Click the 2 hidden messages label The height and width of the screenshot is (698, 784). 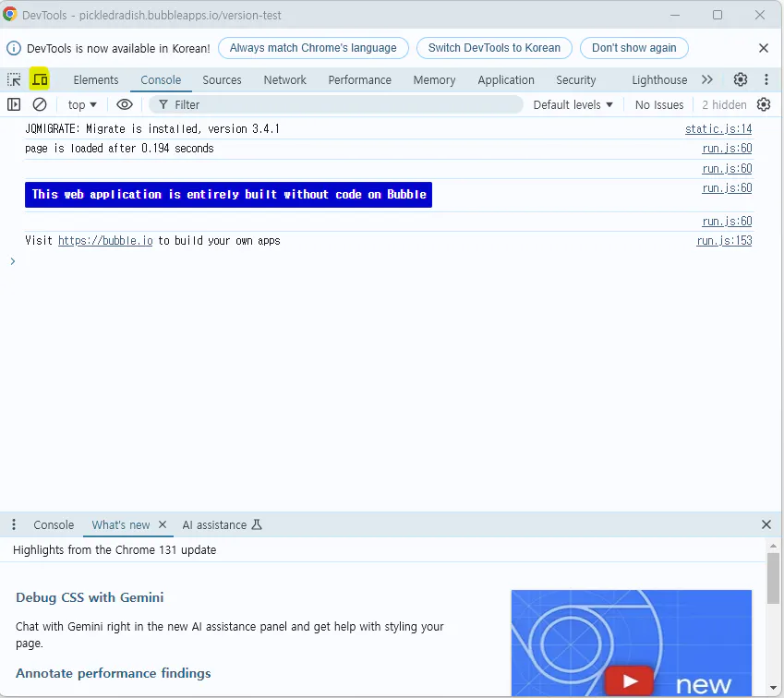[724, 104]
